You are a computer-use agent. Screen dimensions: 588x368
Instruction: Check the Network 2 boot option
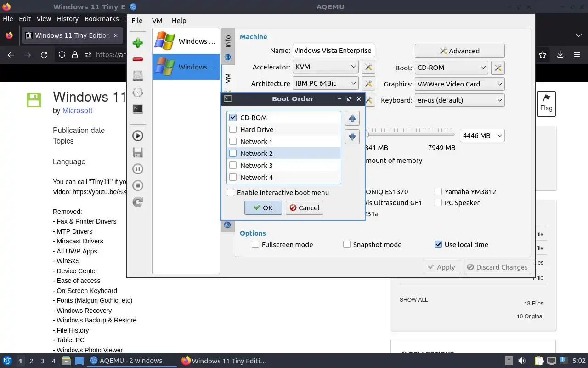pos(233,153)
